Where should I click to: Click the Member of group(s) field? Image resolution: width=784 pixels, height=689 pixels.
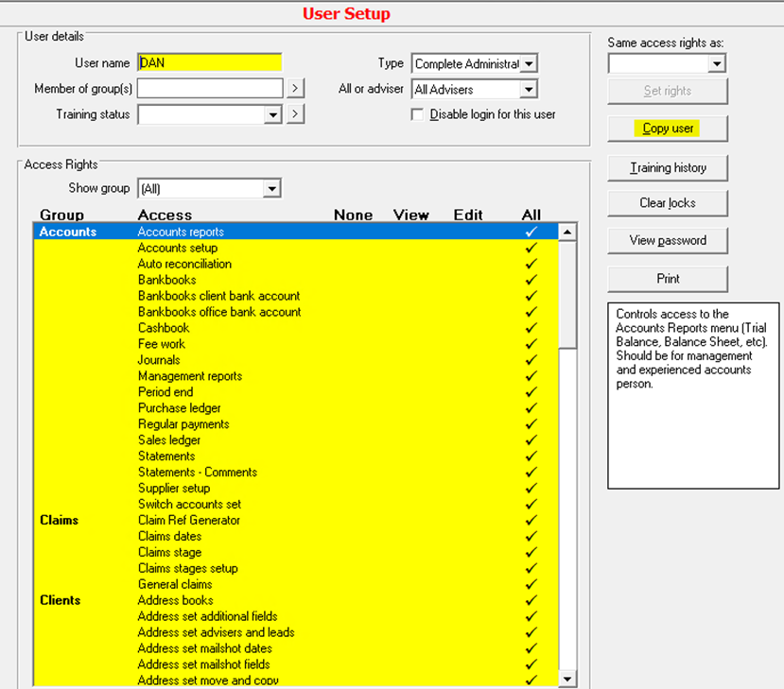210,89
